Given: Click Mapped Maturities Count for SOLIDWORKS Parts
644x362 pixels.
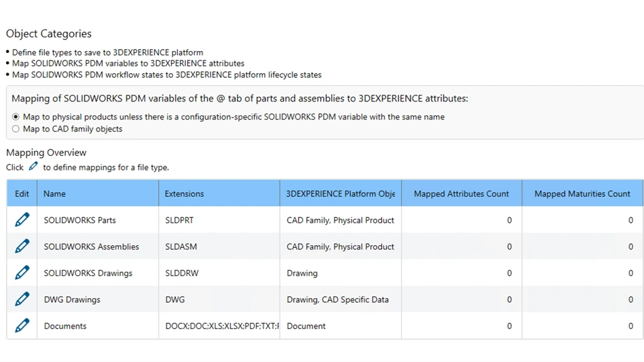Looking at the screenshot, I should point(582,220).
